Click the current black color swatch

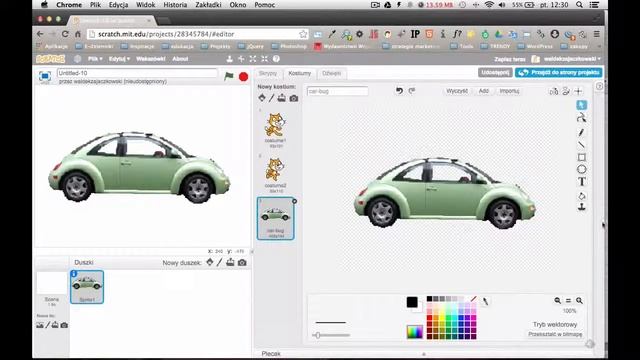coord(412,302)
